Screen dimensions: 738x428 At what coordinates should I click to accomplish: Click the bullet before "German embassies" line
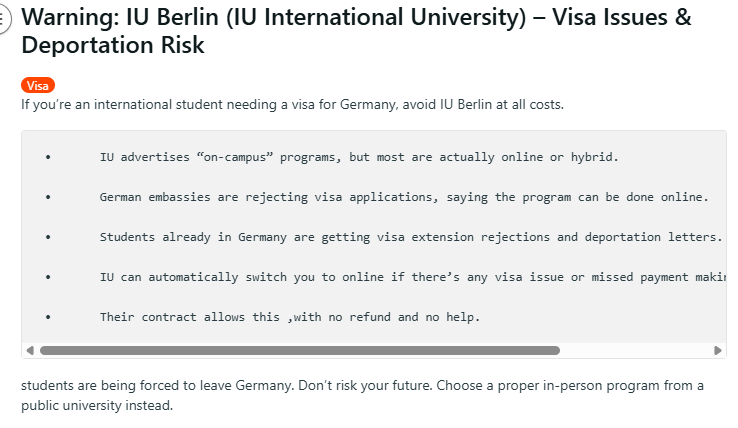click(47, 197)
